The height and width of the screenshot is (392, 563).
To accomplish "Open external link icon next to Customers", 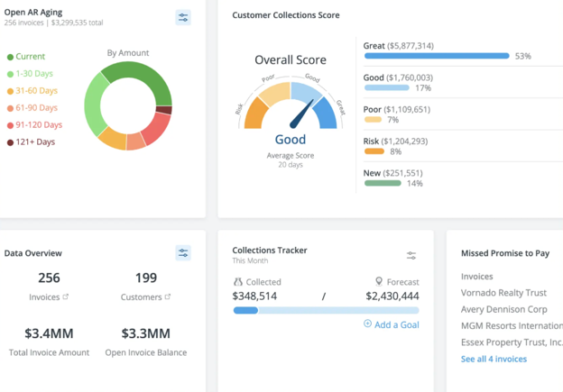I will point(168,297).
